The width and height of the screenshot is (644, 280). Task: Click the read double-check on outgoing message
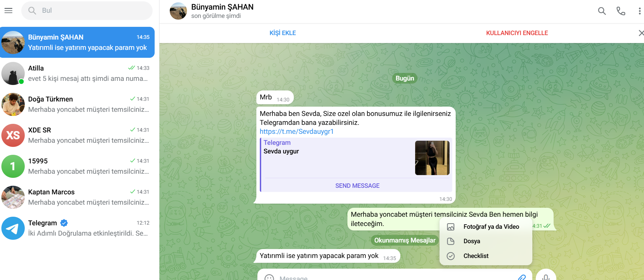[x=547, y=226]
